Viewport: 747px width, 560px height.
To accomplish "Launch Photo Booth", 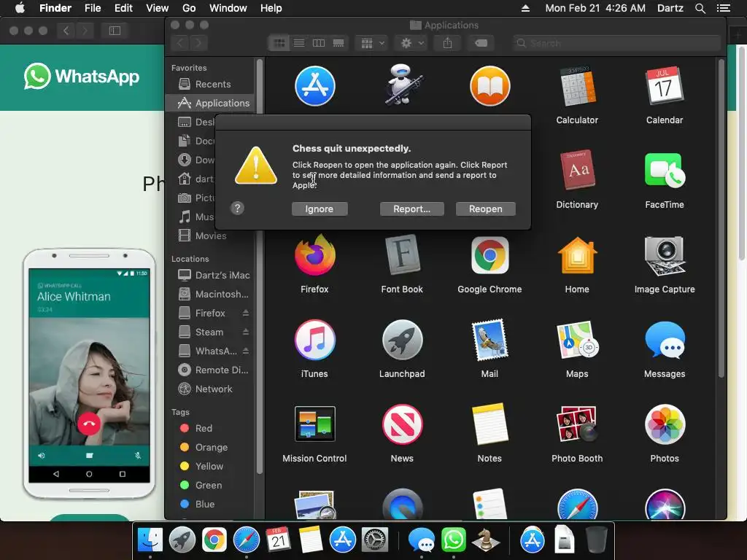I will (x=577, y=424).
